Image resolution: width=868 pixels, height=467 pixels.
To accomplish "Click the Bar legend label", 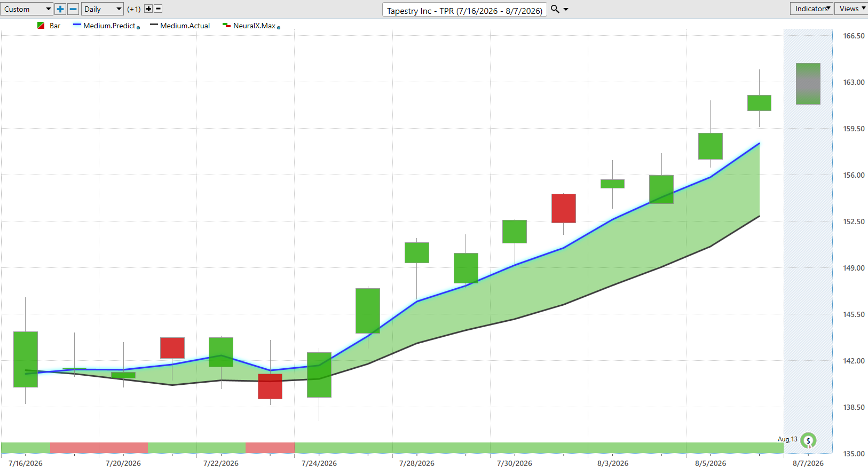I will point(55,26).
